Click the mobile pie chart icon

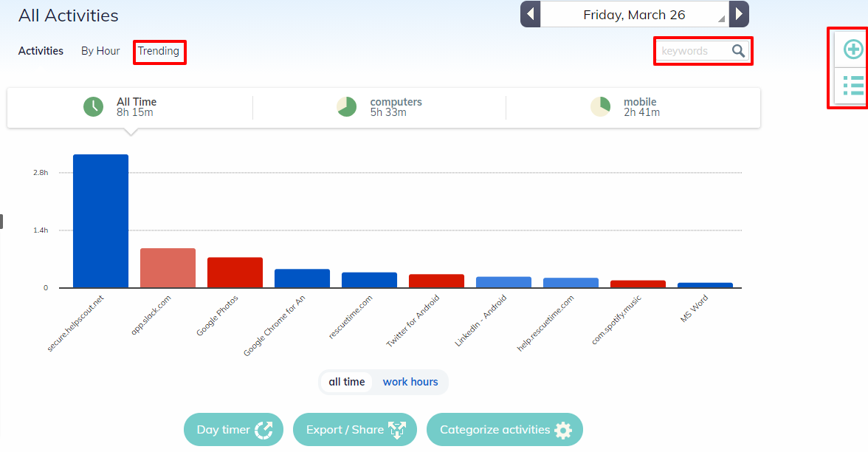pyautogui.click(x=600, y=106)
